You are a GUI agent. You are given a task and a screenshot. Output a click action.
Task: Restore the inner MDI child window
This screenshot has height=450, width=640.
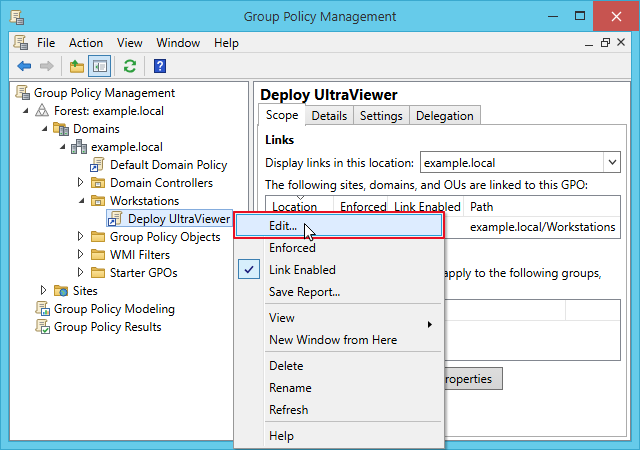(605, 42)
